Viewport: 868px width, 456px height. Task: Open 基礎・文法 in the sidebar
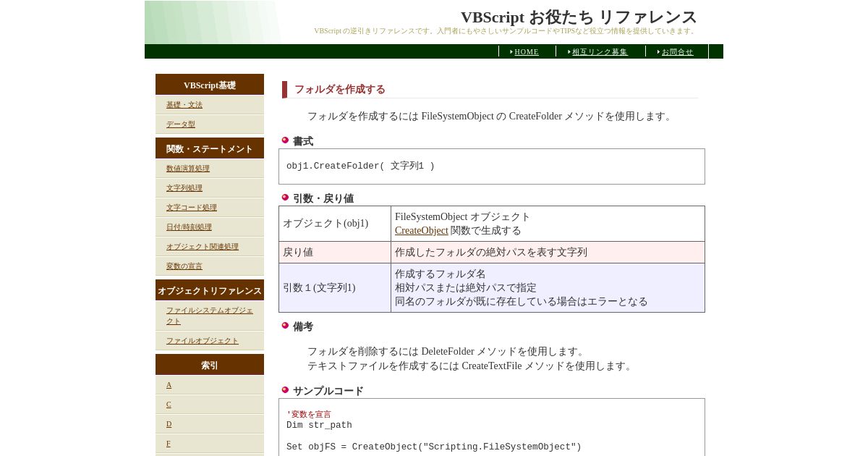pyautogui.click(x=184, y=105)
